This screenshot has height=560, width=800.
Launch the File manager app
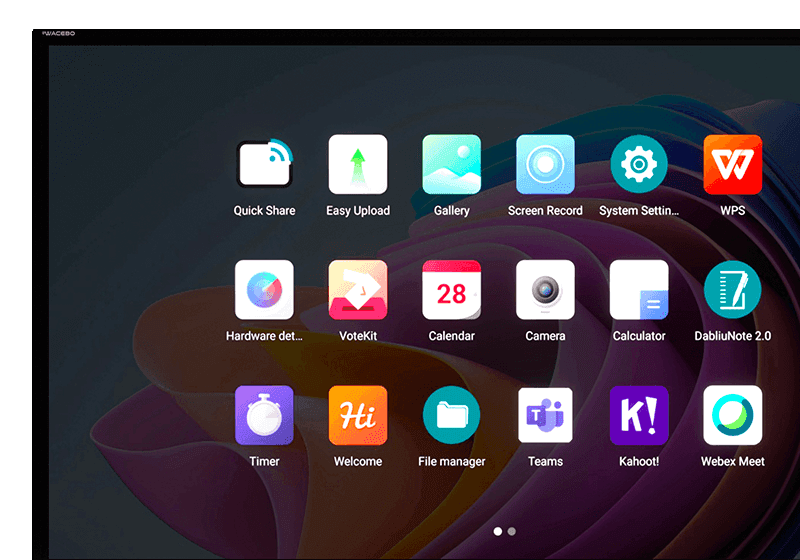pyautogui.click(x=452, y=415)
